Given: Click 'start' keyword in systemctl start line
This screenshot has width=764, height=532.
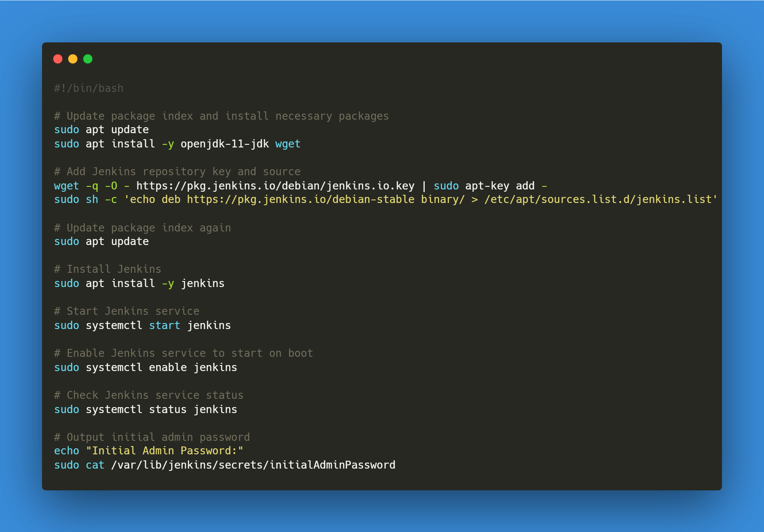Looking at the screenshot, I should click(164, 325).
